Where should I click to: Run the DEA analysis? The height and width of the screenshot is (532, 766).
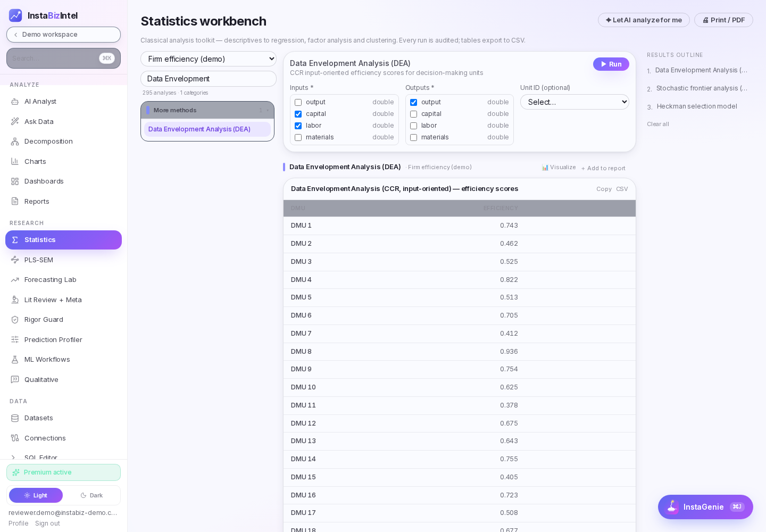(611, 64)
